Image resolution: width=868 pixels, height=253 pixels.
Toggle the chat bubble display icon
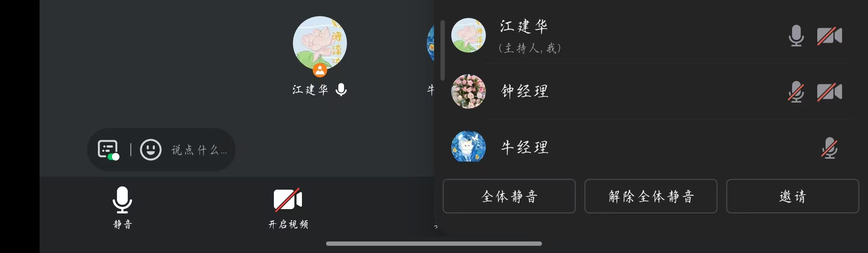108,150
